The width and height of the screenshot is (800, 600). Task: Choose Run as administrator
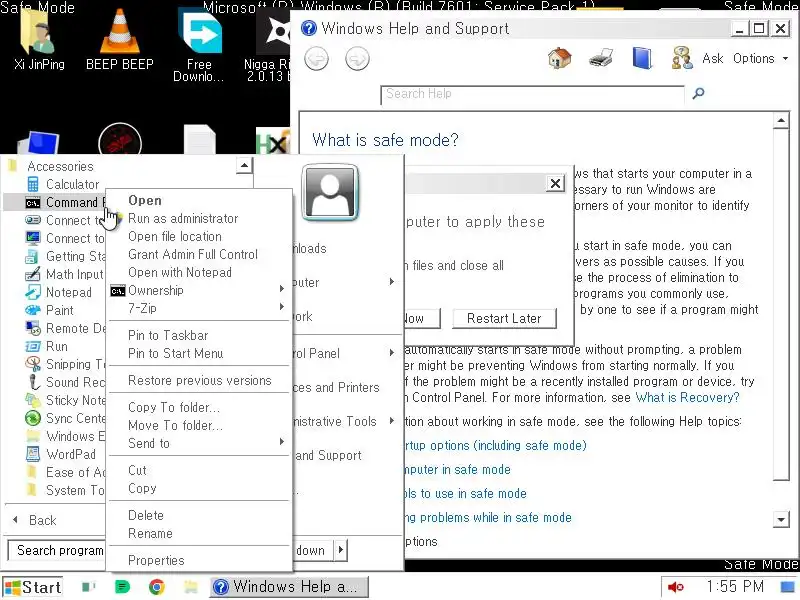(199, 218)
